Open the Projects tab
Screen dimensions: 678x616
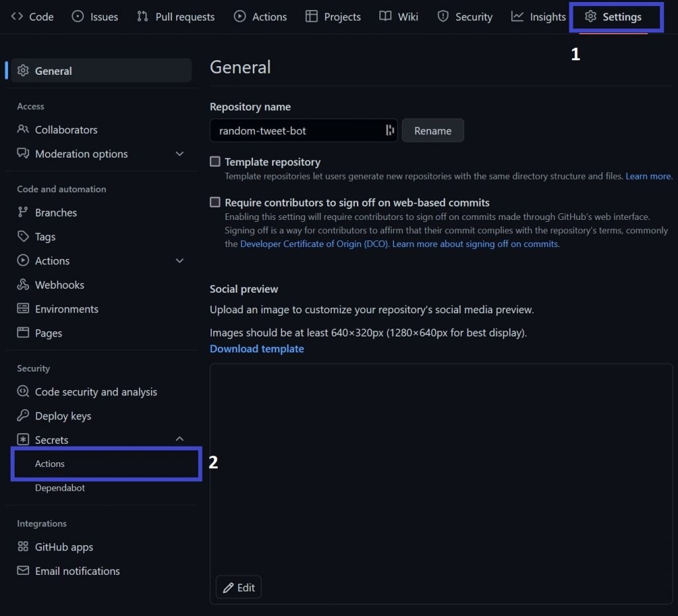[333, 17]
